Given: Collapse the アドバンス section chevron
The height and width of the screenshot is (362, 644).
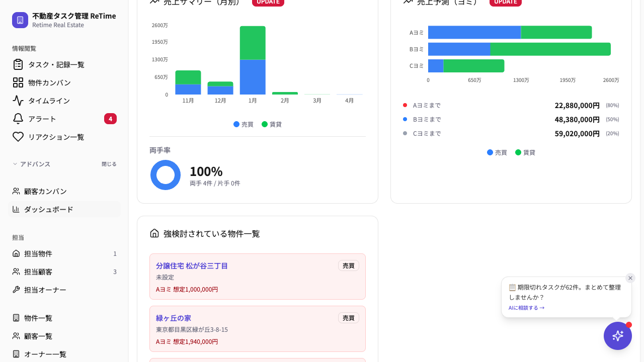Looking at the screenshot, I should (15, 164).
